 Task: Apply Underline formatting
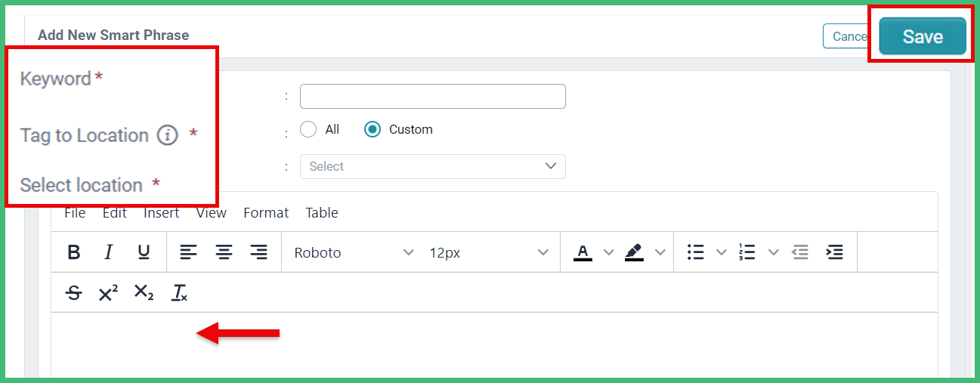(x=144, y=252)
